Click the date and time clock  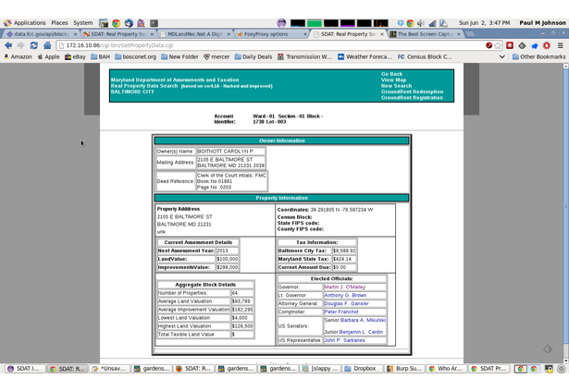484,23
